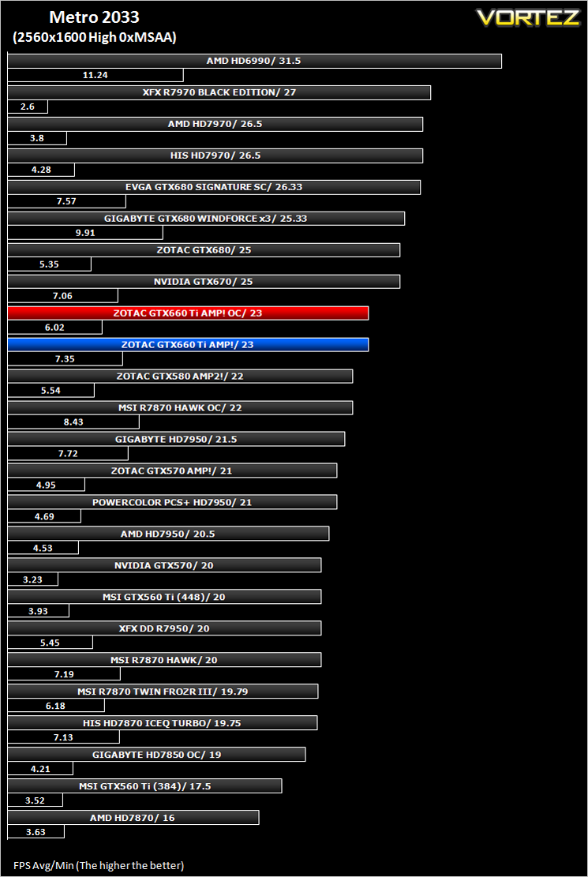Image resolution: width=588 pixels, height=877 pixels.
Task: Select the EVGA GTX680 SIGNATURE SC bar
Action: [214, 187]
